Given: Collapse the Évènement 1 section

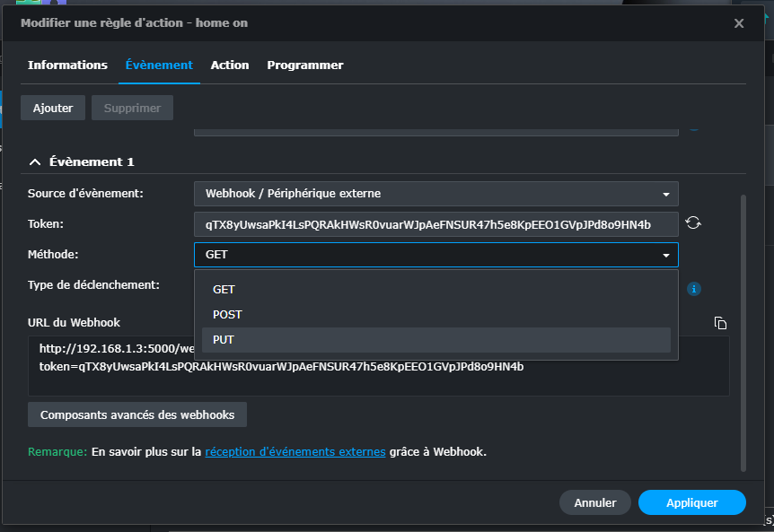Looking at the screenshot, I should [35, 162].
